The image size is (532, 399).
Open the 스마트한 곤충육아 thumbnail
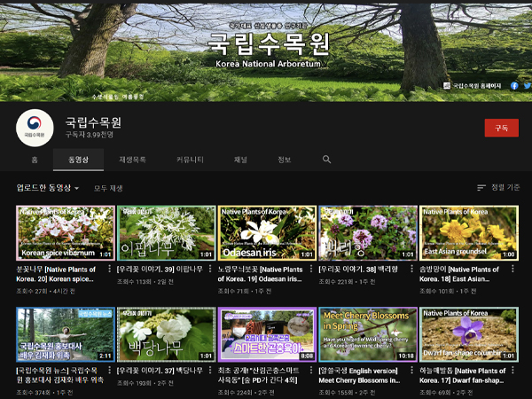tap(267, 334)
